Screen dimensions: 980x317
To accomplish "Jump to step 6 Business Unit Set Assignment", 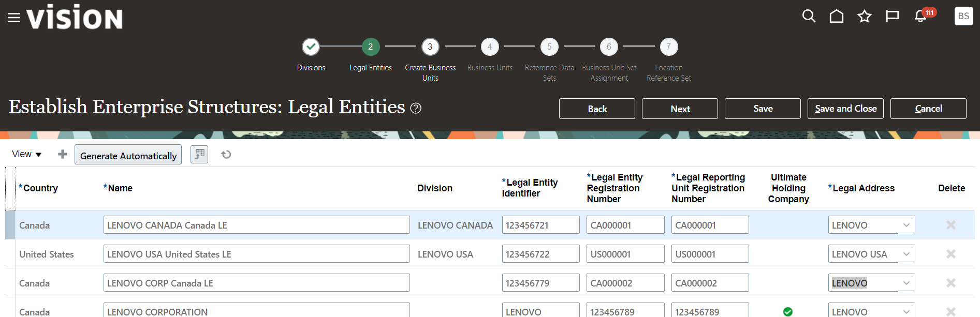I will coord(609,47).
